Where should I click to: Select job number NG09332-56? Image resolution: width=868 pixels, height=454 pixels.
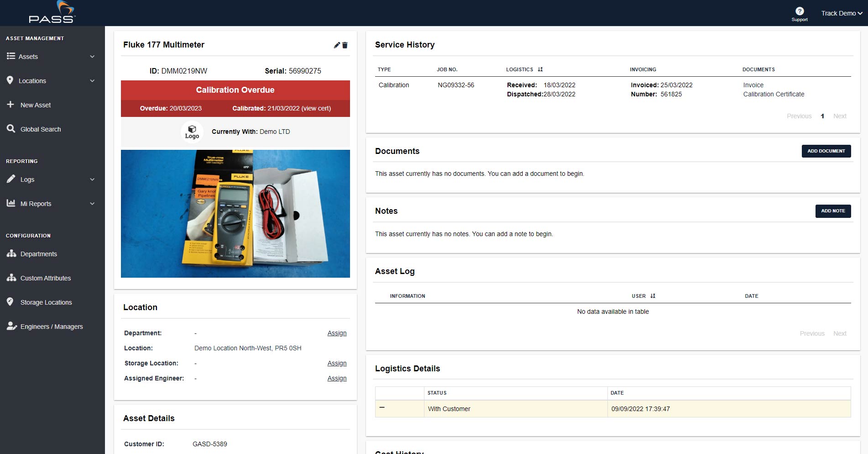(x=456, y=85)
